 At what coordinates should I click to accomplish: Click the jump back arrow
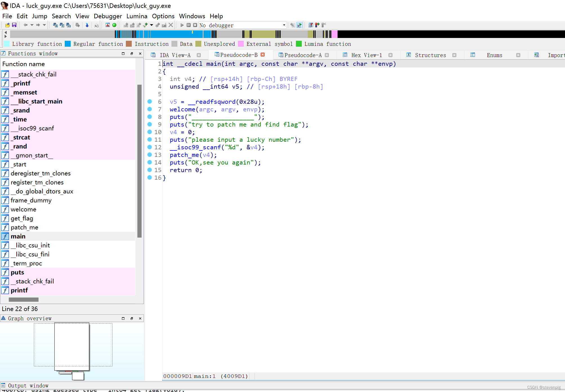pyautogui.click(x=25, y=25)
